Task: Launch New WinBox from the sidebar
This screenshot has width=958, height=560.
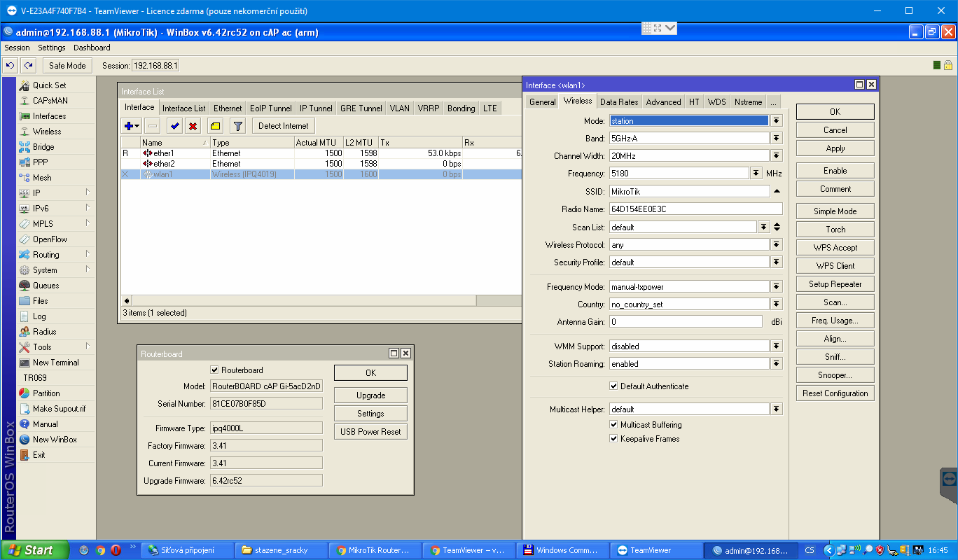Action: [56, 440]
